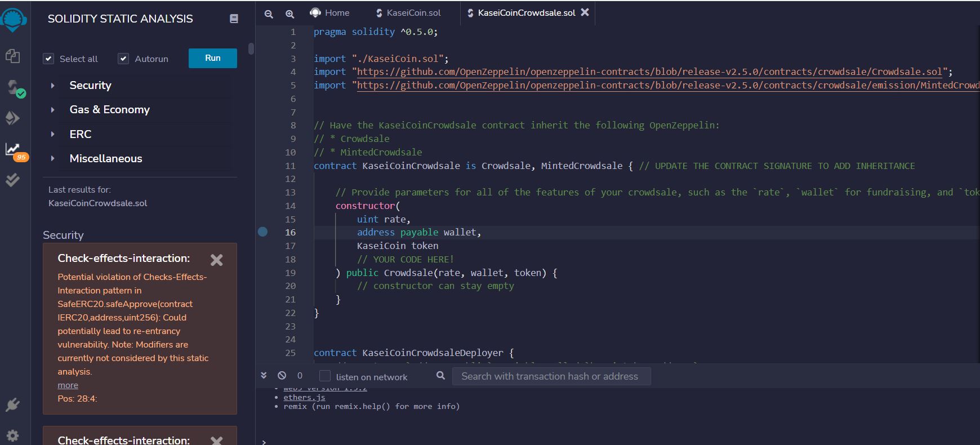
Task: Switch to the KaseiCoin.sol tab
Action: [x=408, y=12]
